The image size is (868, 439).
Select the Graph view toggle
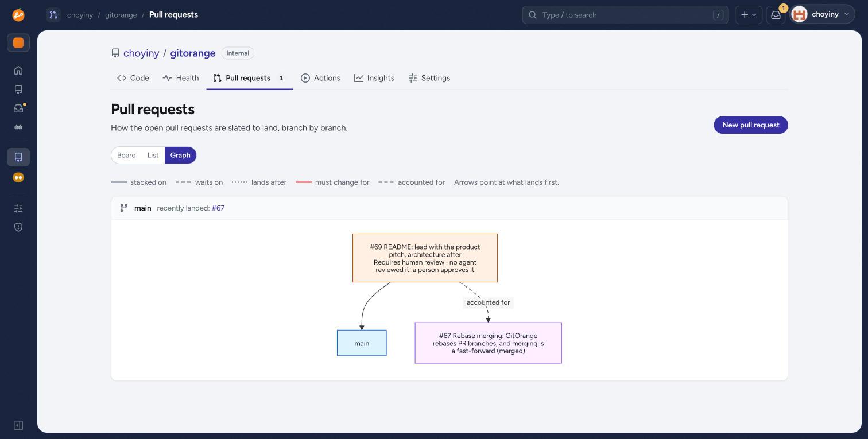pos(180,156)
